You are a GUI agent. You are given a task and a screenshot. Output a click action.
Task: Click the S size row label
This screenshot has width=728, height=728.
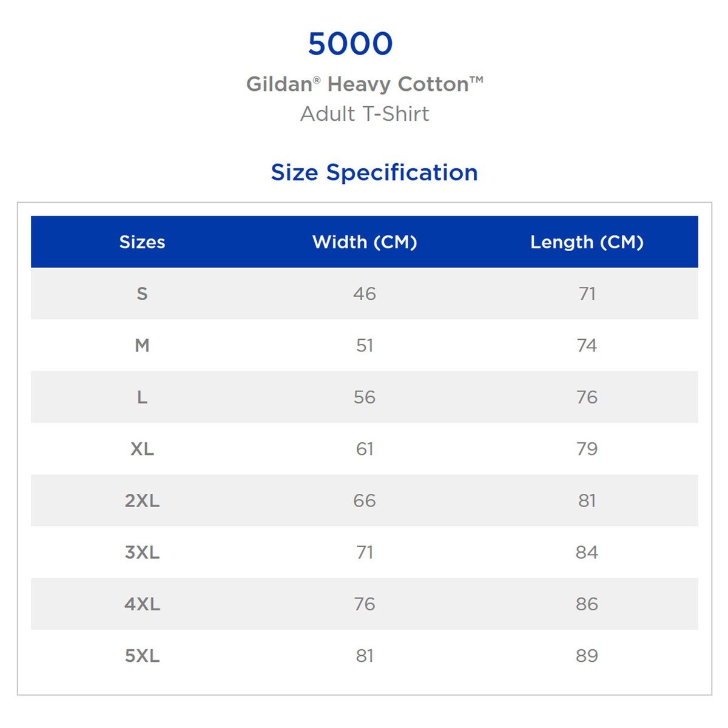tap(142, 294)
